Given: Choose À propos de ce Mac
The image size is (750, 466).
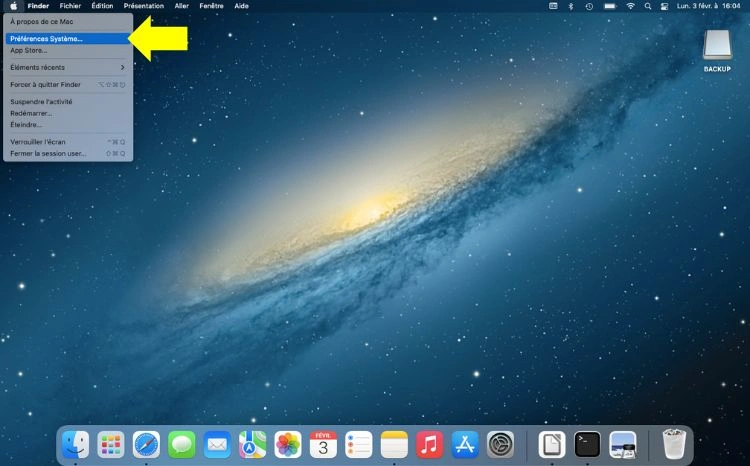Looking at the screenshot, I should [35, 21].
